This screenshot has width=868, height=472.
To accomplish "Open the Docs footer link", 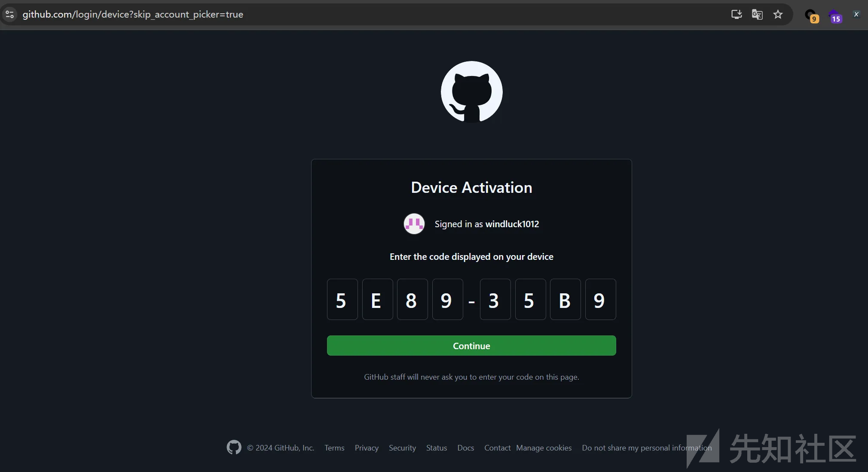I will [466, 448].
